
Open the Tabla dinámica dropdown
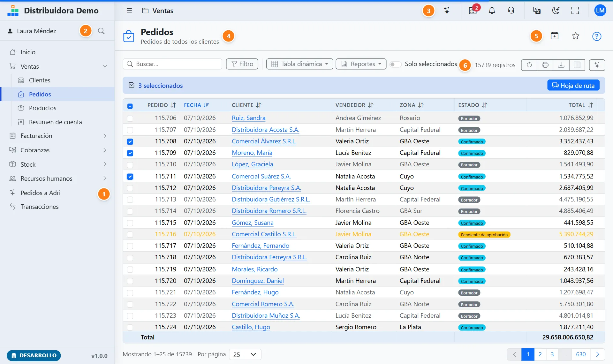(300, 64)
